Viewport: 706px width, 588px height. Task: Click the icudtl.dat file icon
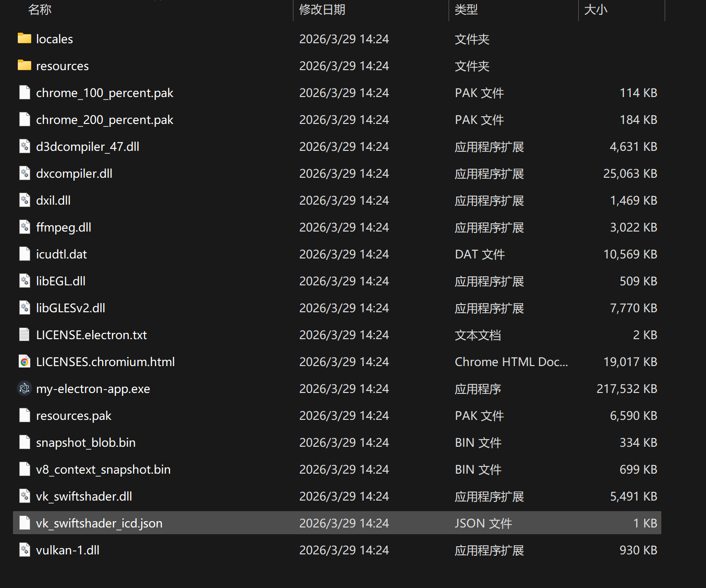tap(24, 254)
